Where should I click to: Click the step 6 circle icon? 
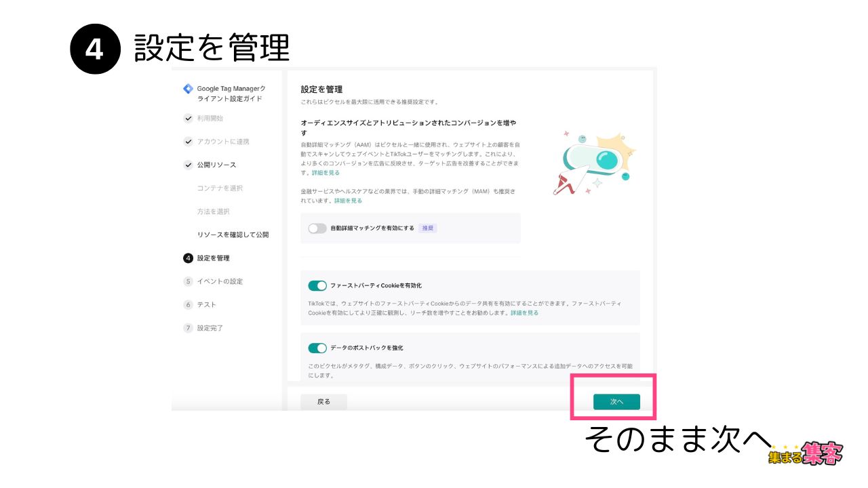click(189, 305)
